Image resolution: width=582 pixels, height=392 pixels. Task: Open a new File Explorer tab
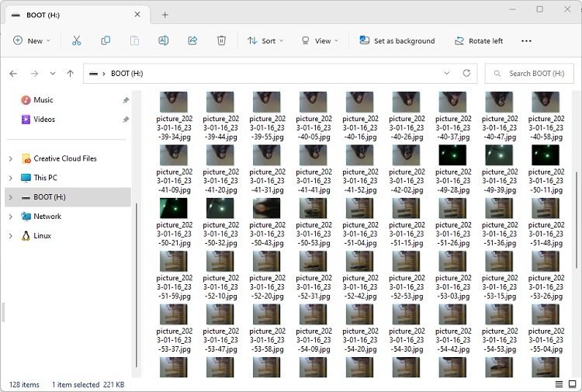(165, 15)
